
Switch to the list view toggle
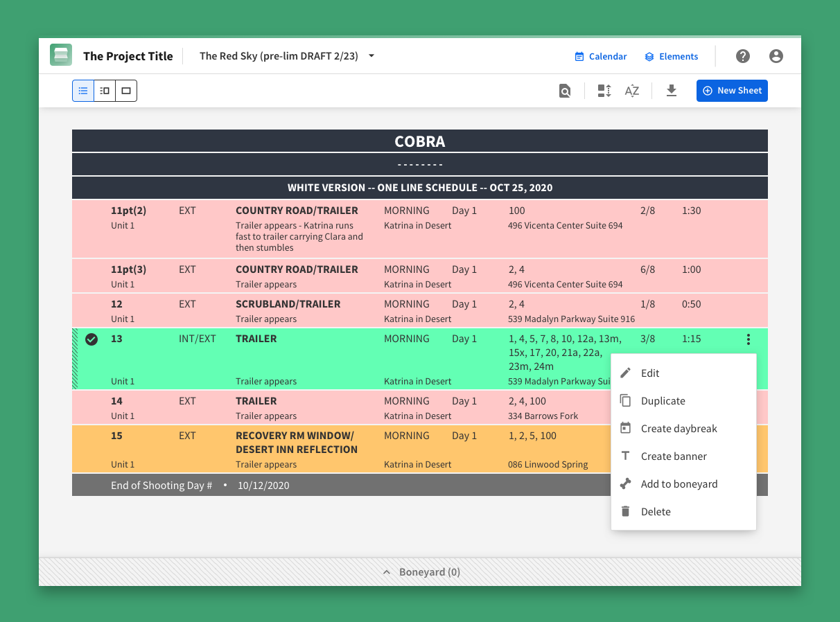click(83, 91)
